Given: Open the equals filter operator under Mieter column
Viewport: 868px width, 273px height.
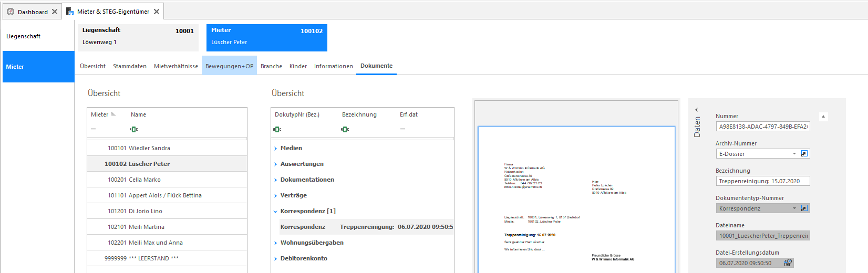Looking at the screenshot, I should click(94, 129).
